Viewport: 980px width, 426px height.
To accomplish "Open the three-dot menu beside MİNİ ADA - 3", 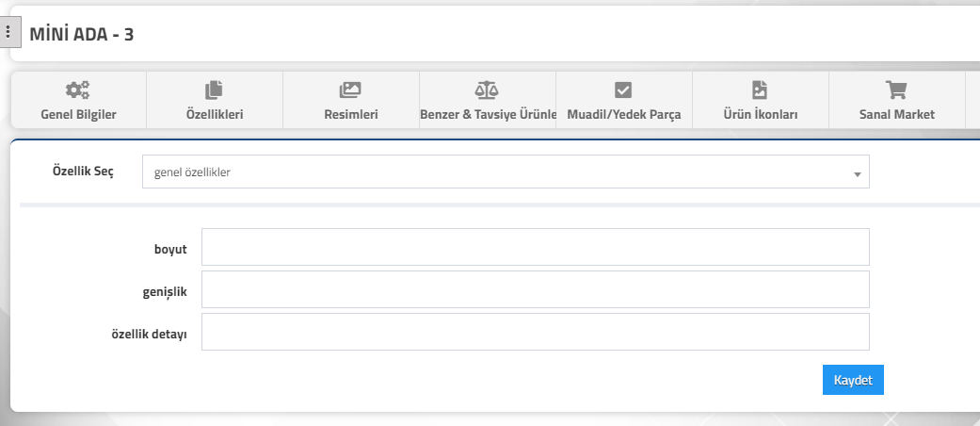I will tap(8, 32).
